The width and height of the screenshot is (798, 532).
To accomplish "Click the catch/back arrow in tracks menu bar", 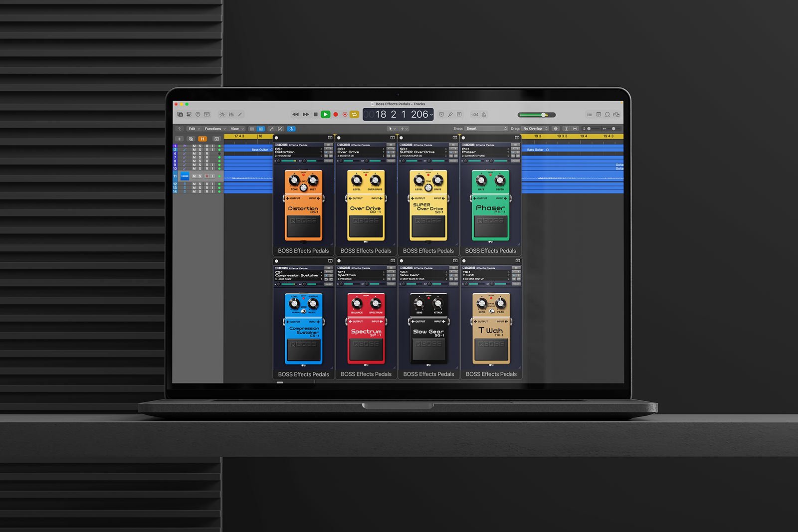I will (180, 129).
